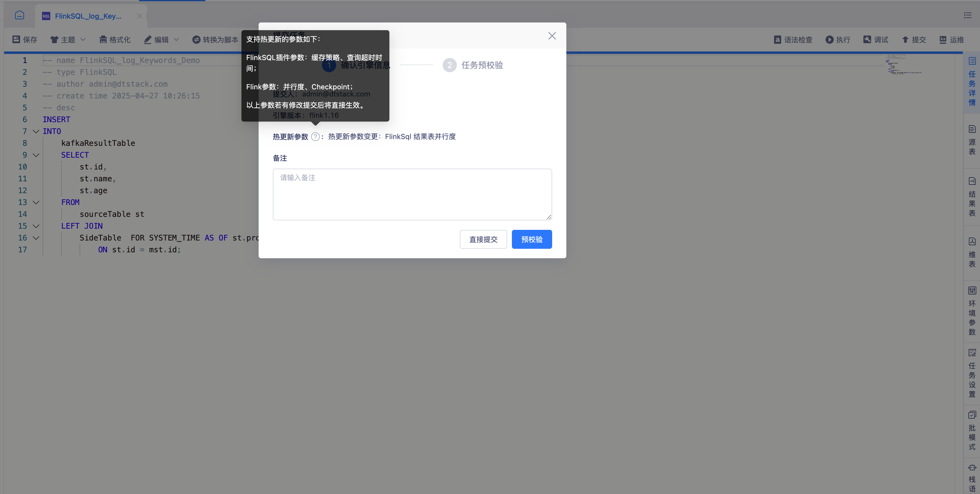The height and width of the screenshot is (494, 980).
Task: Click the Pre-check (预校验) button
Action: 531,239
